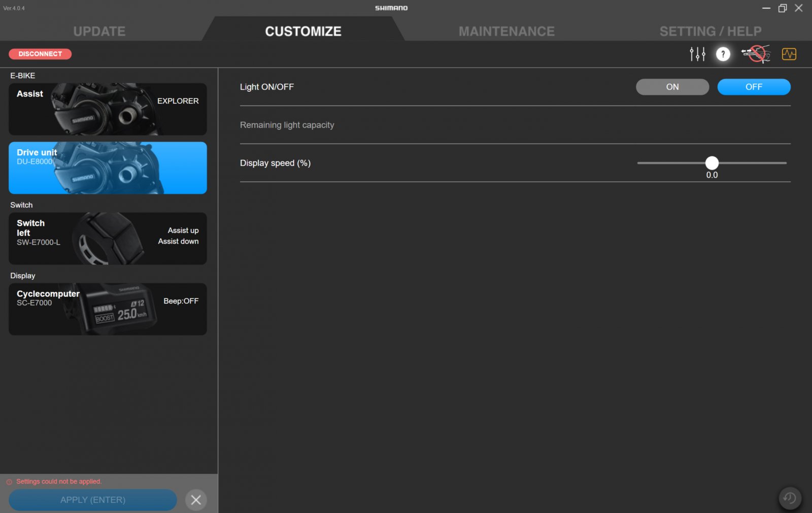Open the help question mark icon
Image resolution: width=812 pixels, height=513 pixels.
723,54
